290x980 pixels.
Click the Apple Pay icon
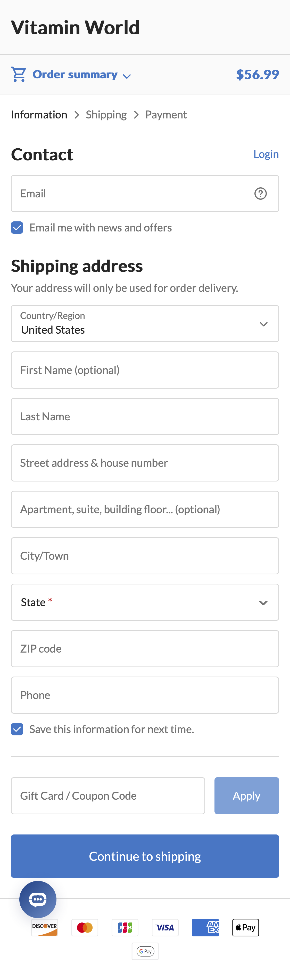pos(245,928)
